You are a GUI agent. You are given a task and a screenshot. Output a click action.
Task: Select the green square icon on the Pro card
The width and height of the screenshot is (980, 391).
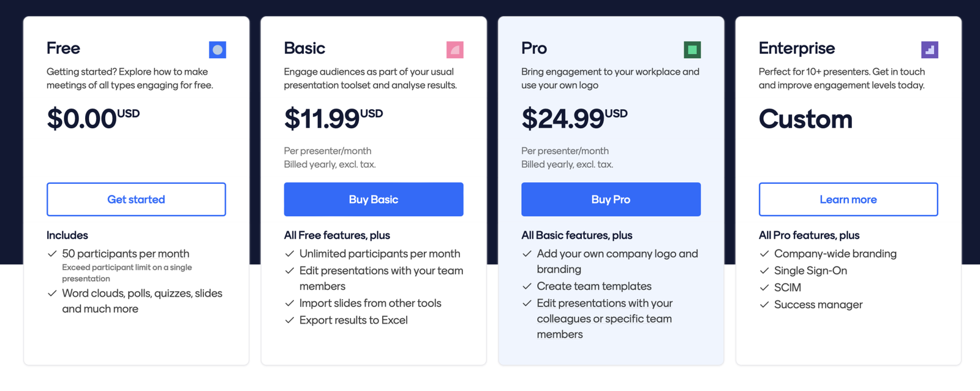pos(692,50)
